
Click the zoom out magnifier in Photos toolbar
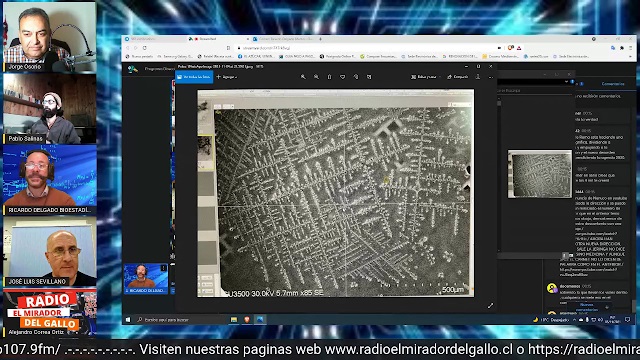click(x=316, y=77)
